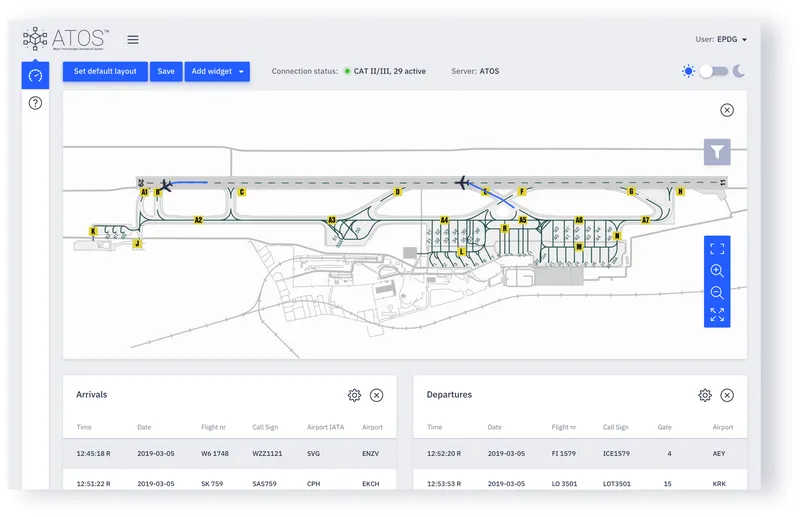Close the Departures widget
800x517 pixels.
tap(727, 395)
